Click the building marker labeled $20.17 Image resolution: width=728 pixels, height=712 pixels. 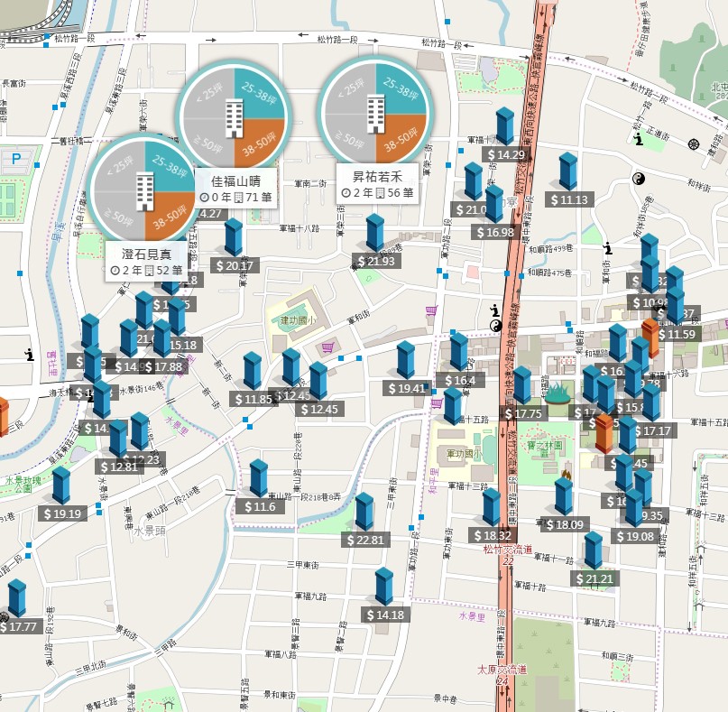coord(234,237)
